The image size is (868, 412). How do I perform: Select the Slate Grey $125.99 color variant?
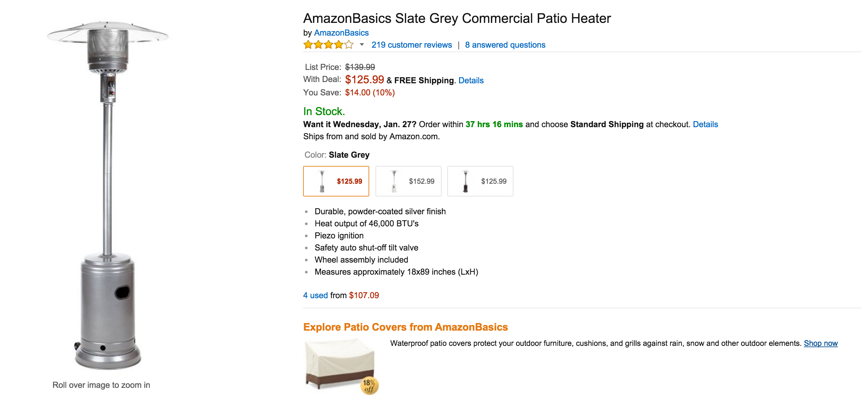tap(336, 181)
